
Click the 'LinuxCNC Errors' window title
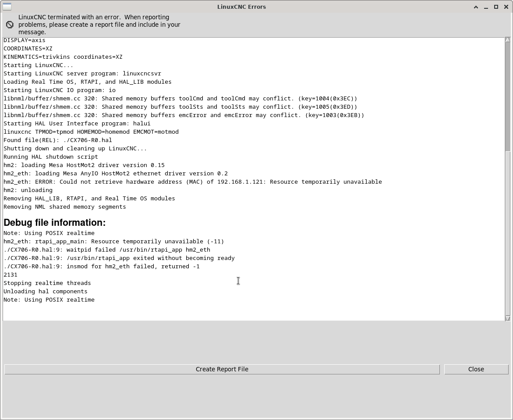click(241, 7)
